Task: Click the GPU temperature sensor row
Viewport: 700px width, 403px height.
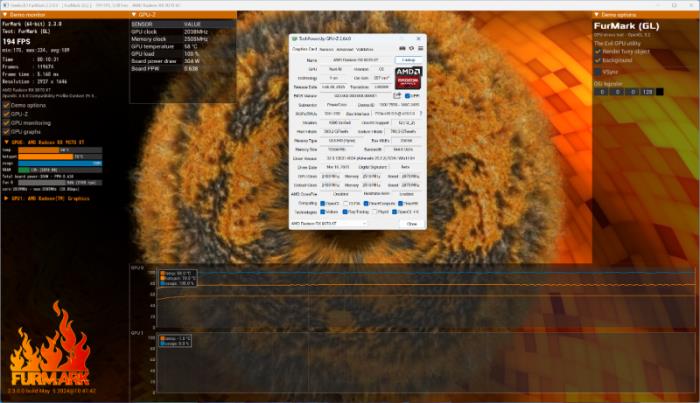Action: pos(183,46)
